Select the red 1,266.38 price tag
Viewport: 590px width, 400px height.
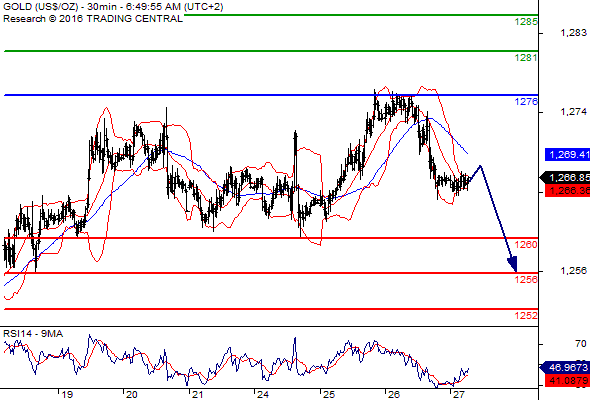pos(567,191)
